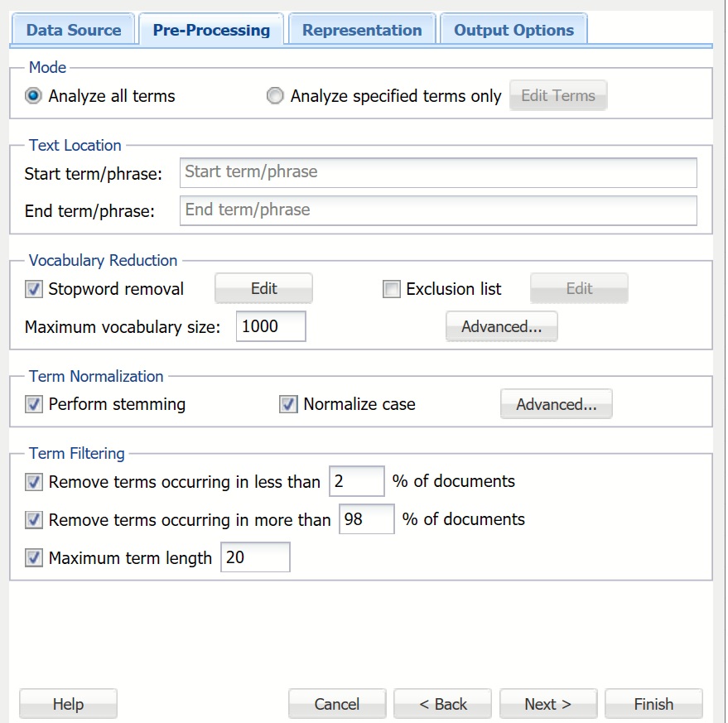Click the Start term/phrase field

click(438, 172)
